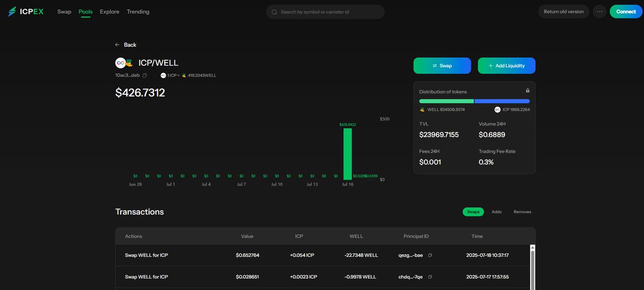Click the 2025-07-18 10:37:17 timestamp

tap(487, 255)
